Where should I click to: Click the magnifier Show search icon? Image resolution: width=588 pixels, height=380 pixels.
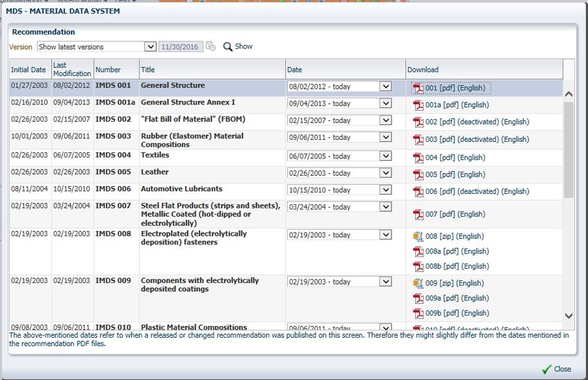228,46
